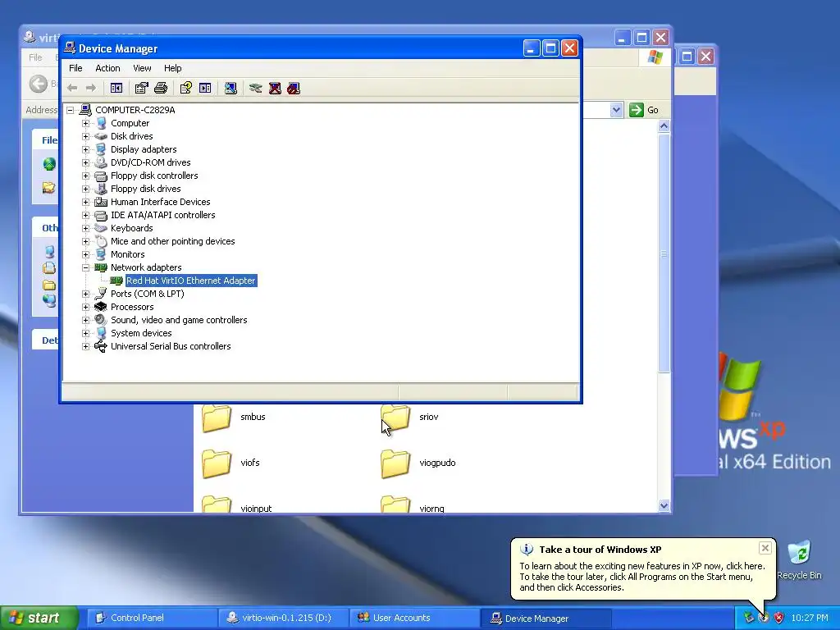840x630 pixels.
Task: Open the View menu
Action: click(142, 68)
